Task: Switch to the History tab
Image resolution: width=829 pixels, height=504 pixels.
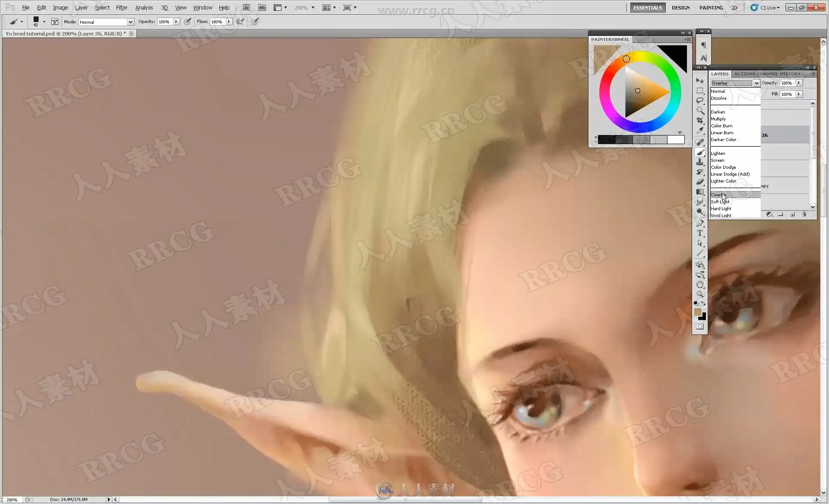Action: [790, 74]
